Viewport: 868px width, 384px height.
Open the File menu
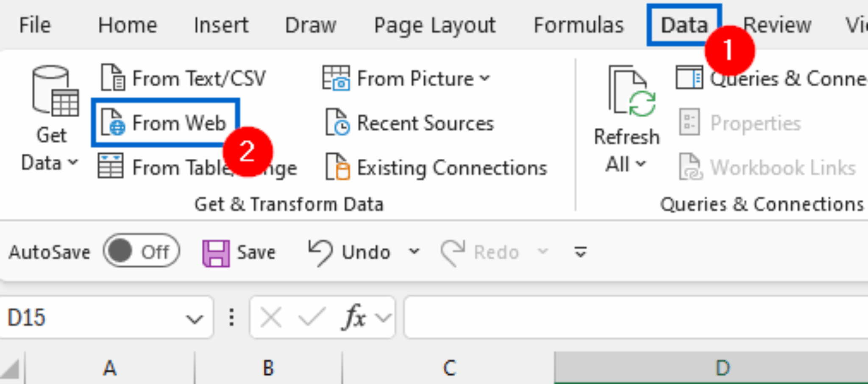pyautogui.click(x=34, y=24)
